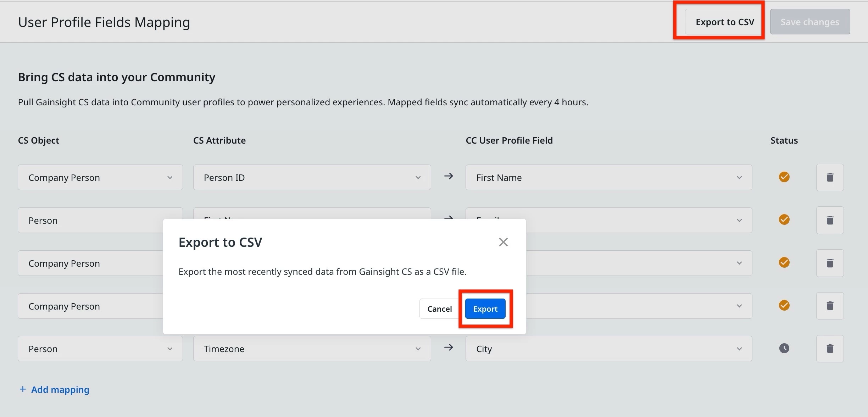Click orange check status on fourth row

coord(784,305)
